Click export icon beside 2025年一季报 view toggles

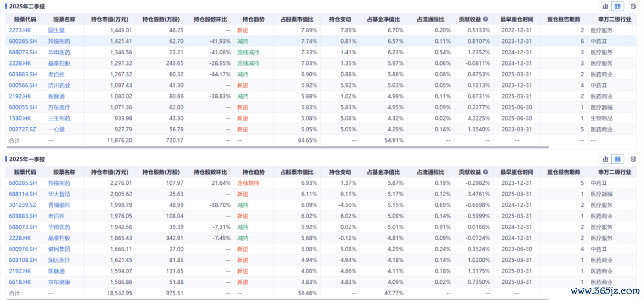[x=633, y=159]
